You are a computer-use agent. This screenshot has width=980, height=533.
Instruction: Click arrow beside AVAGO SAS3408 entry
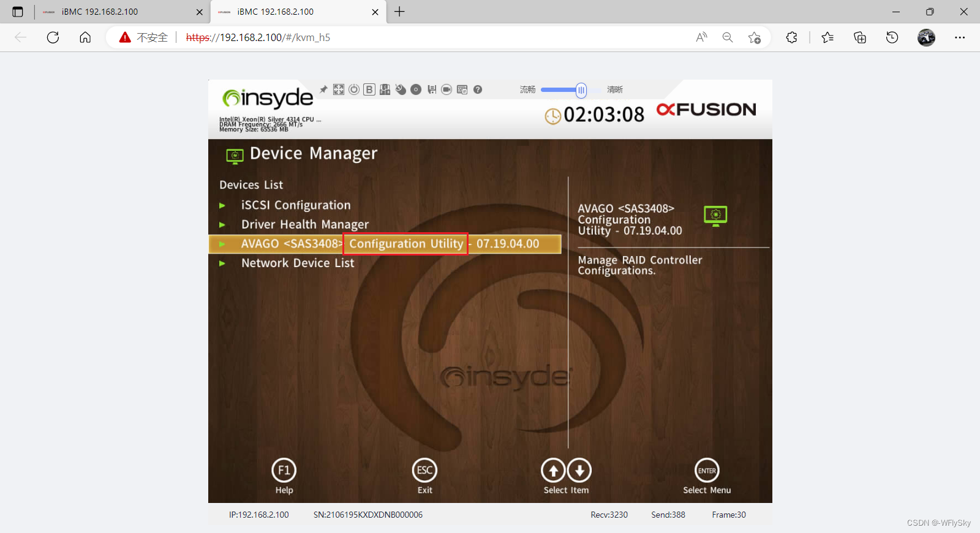[x=222, y=244]
